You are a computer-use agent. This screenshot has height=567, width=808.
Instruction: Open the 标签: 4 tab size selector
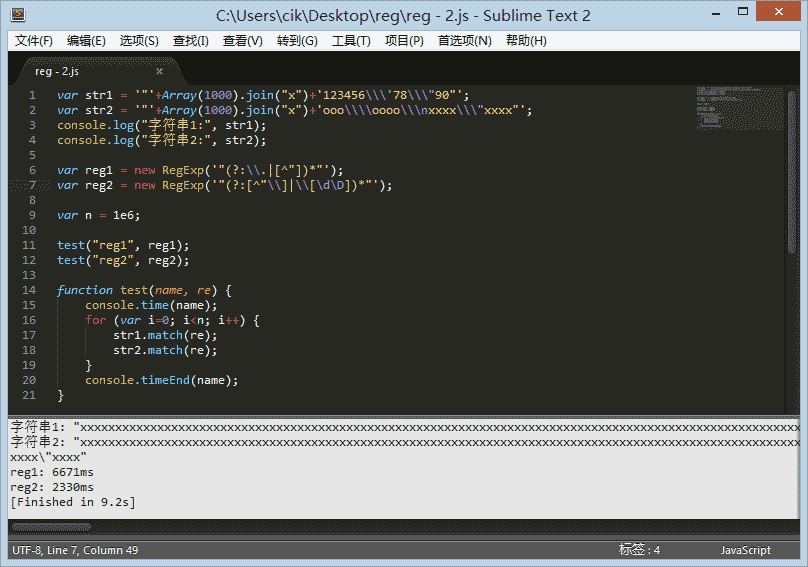coord(639,550)
